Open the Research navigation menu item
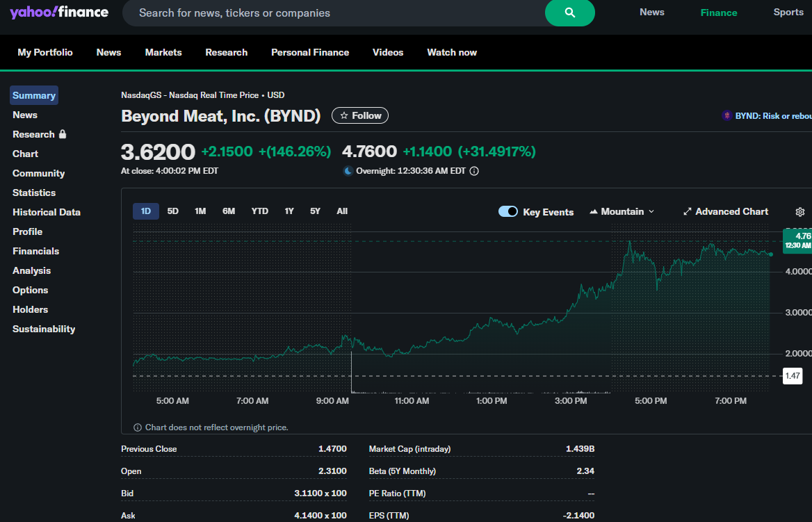This screenshot has width=812, height=522. (227, 52)
